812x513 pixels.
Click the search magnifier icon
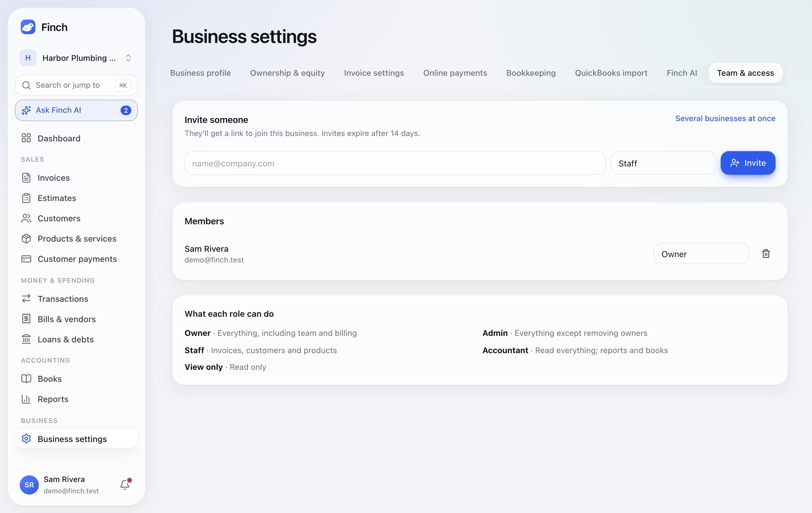point(26,85)
